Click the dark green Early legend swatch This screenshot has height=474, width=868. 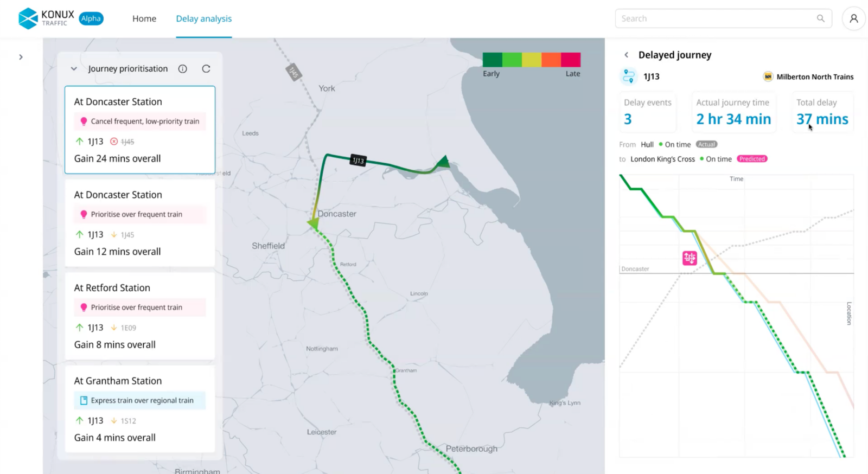[x=492, y=60]
